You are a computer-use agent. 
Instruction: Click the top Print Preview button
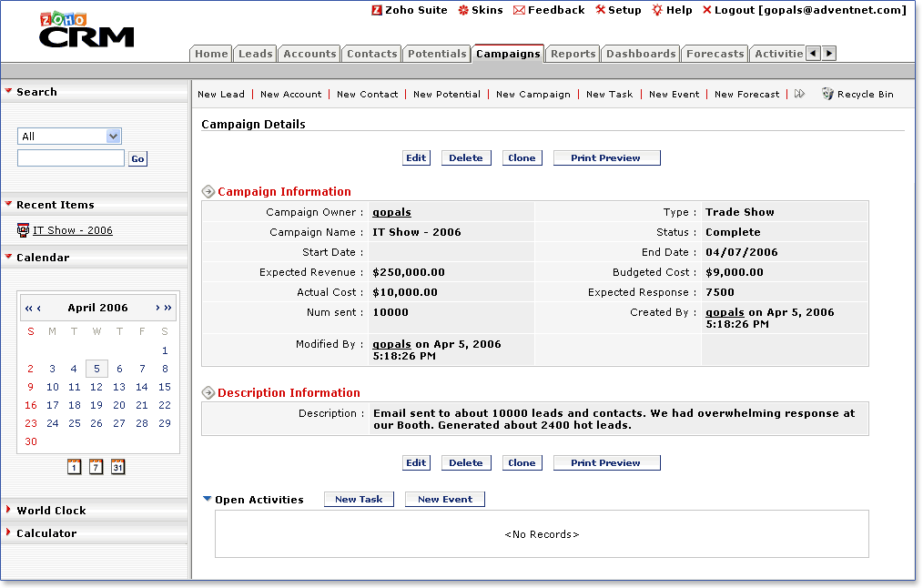pos(606,157)
